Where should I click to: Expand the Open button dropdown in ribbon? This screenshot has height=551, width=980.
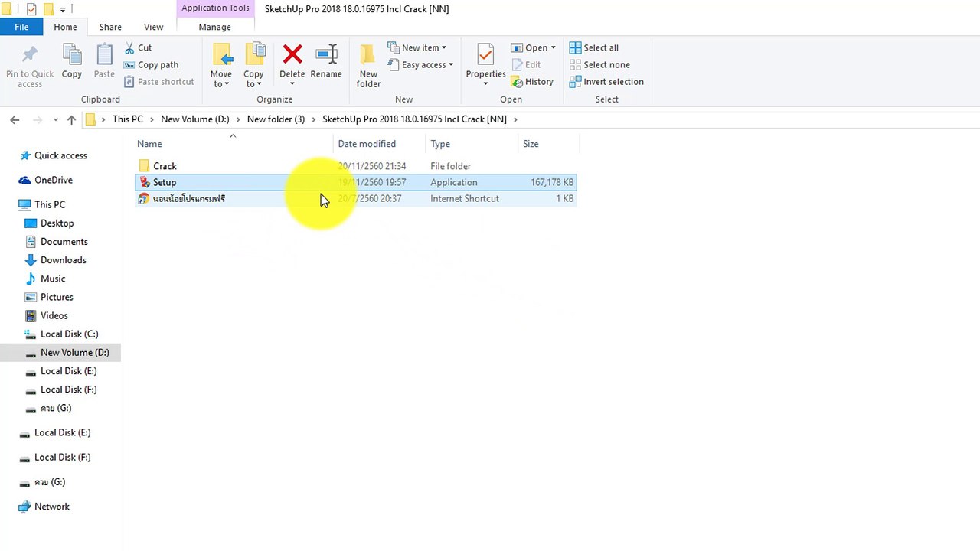(x=554, y=48)
